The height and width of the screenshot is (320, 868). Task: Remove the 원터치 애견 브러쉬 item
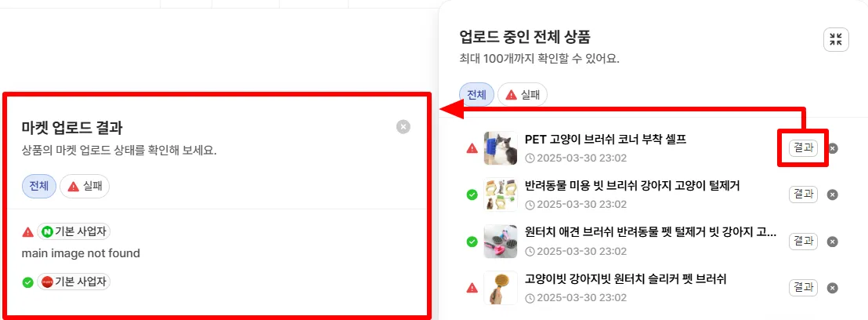pos(833,242)
